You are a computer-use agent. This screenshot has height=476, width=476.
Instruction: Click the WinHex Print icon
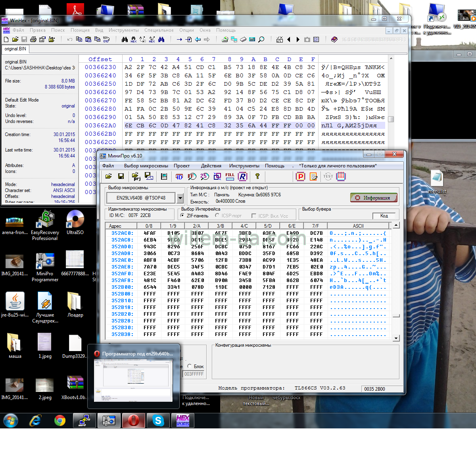[x=33, y=39]
